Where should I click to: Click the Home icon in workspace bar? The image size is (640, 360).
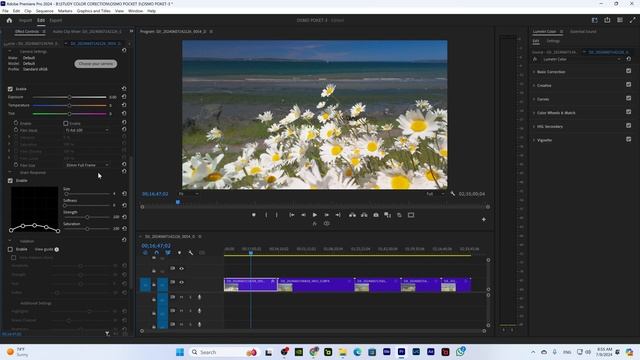tap(9, 20)
